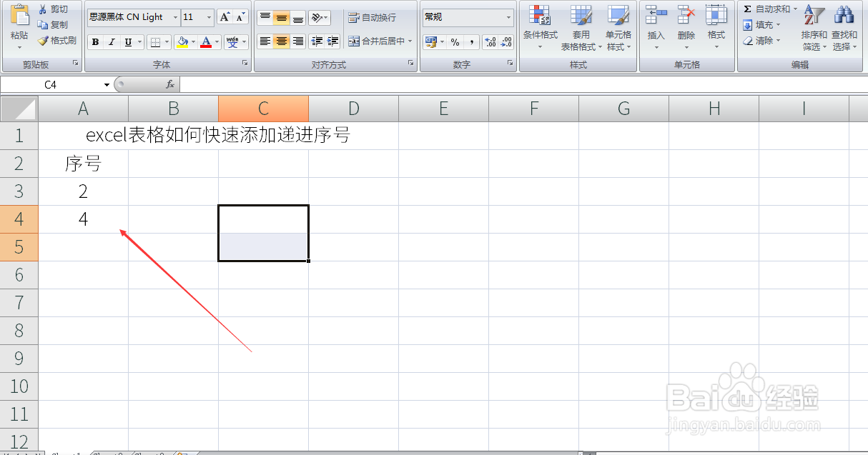This screenshot has width=868, height=455.
Task: Open Conditional Formatting (条件格式)
Action: 541,29
